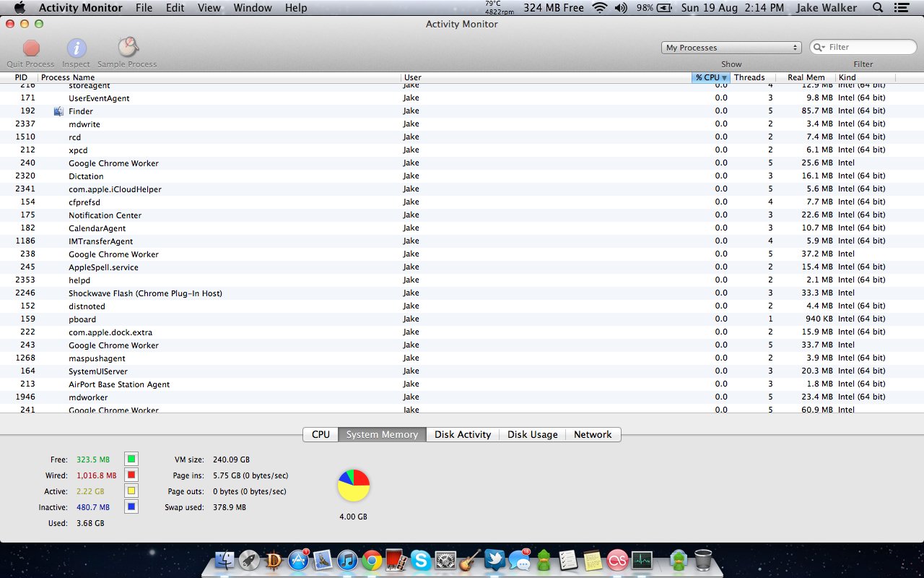Screen dimensions: 924x578
Task: Open iTunes from the Dock
Action: [x=348, y=559]
